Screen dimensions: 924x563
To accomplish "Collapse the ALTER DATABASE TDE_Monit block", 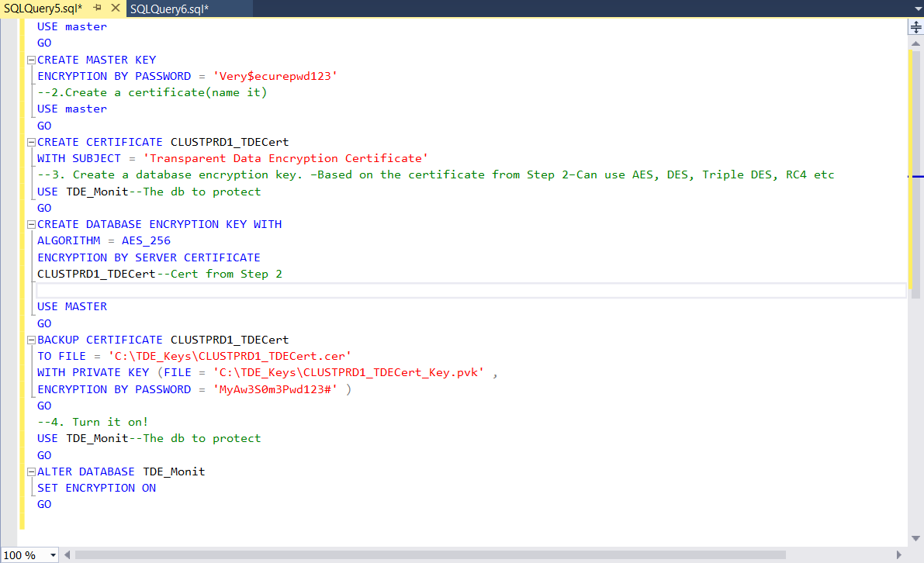I will click(31, 471).
